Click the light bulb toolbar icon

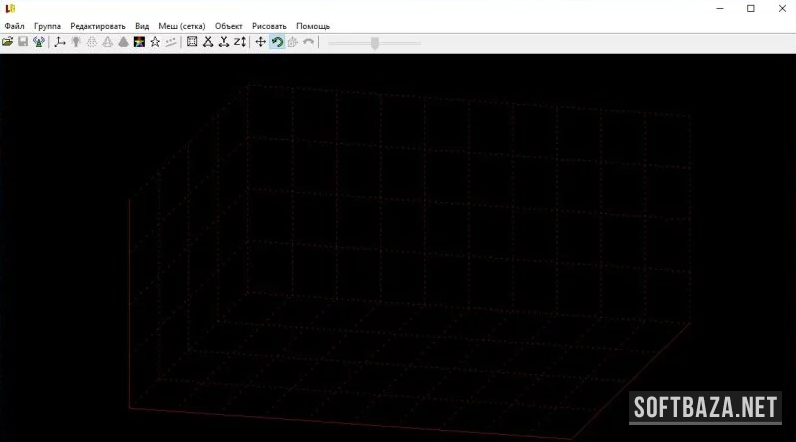(75, 42)
